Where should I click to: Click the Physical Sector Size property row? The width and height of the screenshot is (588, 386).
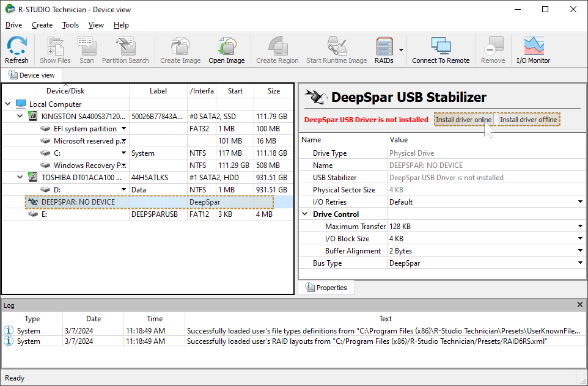(x=443, y=189)
